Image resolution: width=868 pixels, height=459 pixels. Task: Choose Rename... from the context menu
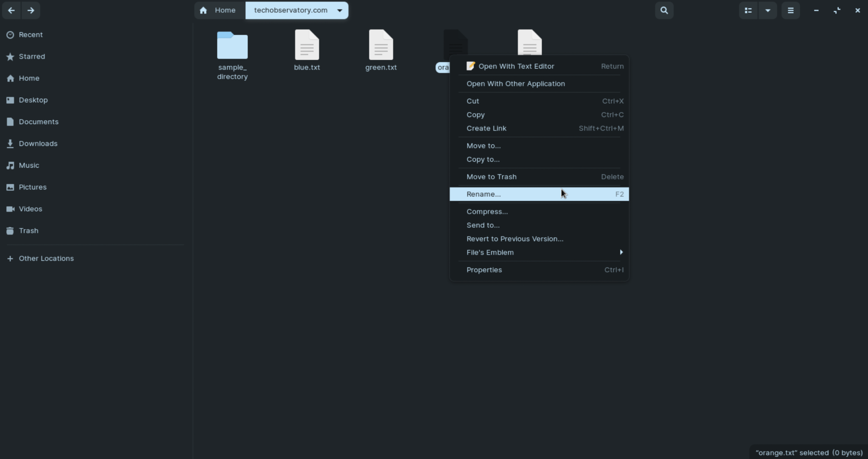(484, 194)
